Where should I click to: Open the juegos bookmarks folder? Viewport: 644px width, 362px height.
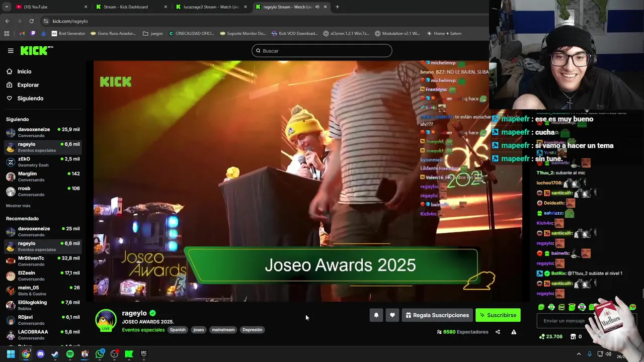(153, 34)
